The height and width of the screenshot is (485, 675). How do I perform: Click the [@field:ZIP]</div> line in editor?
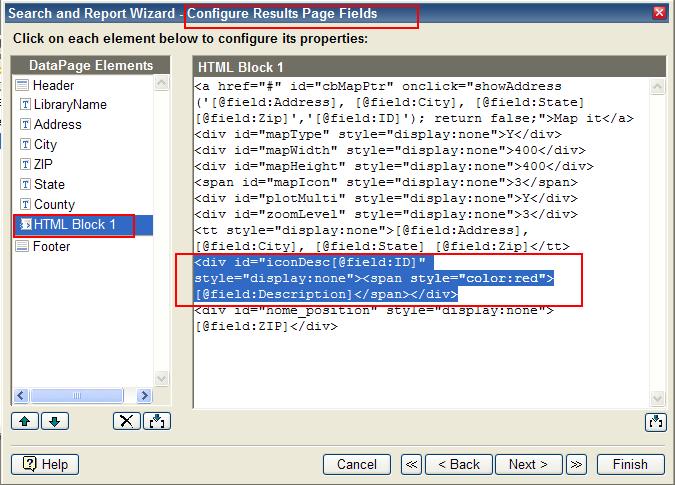click(266, 326)
